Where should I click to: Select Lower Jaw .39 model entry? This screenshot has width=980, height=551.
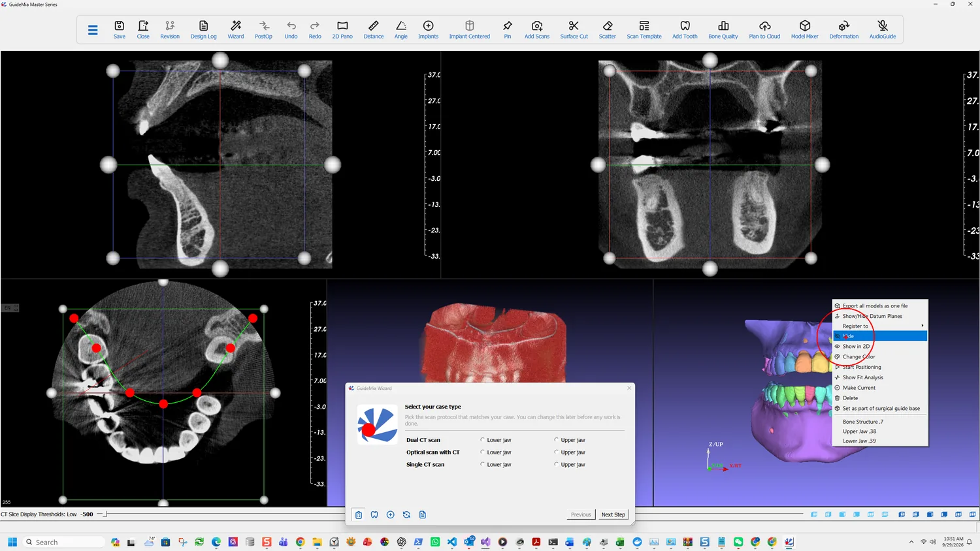(x=880, y=441)
